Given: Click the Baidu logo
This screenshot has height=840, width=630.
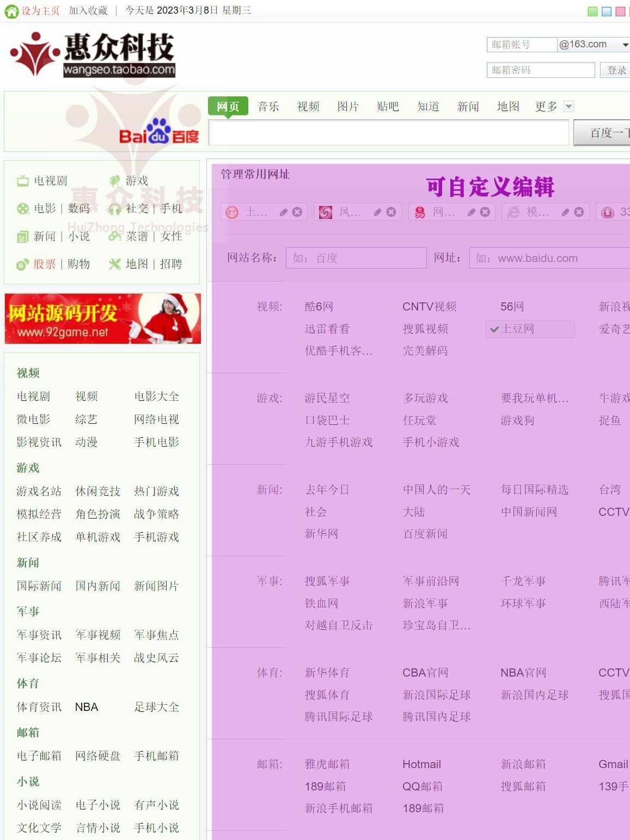Looking at the screenshot, I should (159, 132).
